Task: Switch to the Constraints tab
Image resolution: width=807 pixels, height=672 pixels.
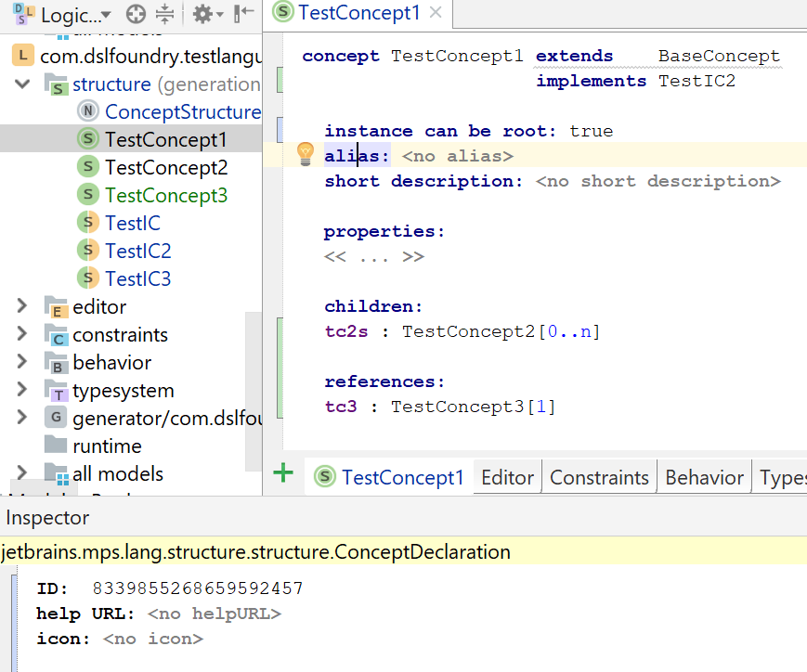Action: [x=599, y=478]
